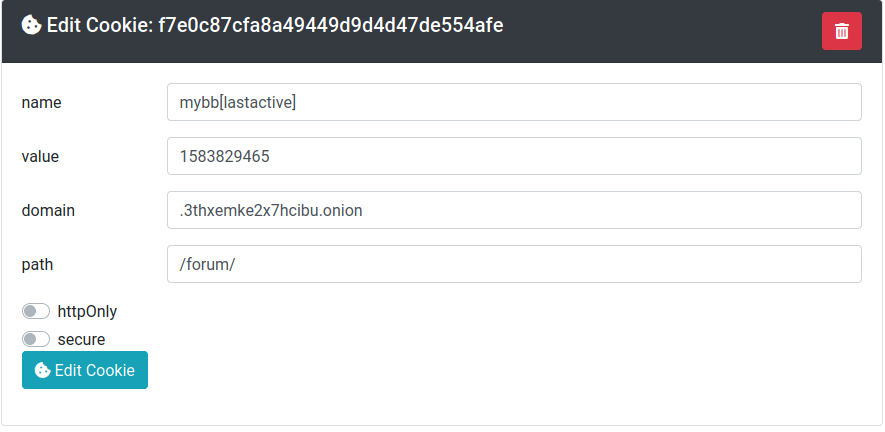The image size is (885, 432).
Task: Focus the name field containing mybb[lastactive]
Action: tap(514, 102)
